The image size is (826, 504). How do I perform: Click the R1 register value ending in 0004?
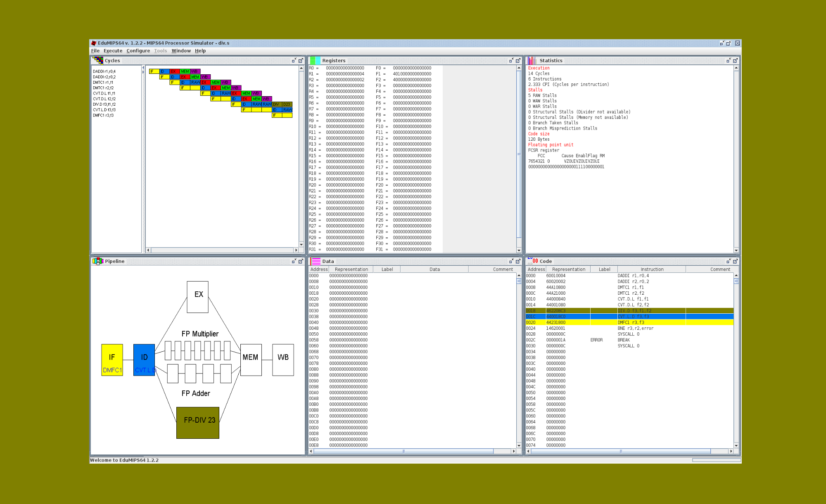click(345, 74)
